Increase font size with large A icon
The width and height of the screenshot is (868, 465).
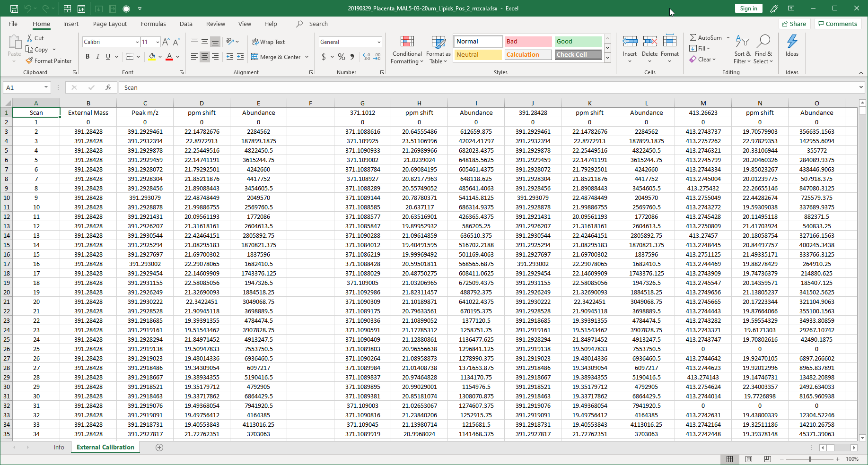166,42
